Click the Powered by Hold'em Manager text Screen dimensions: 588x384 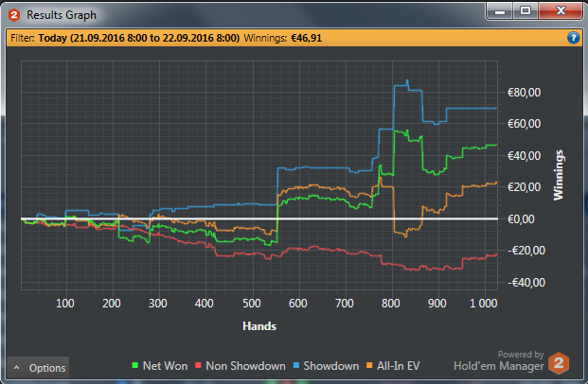(x=499, y=360)
